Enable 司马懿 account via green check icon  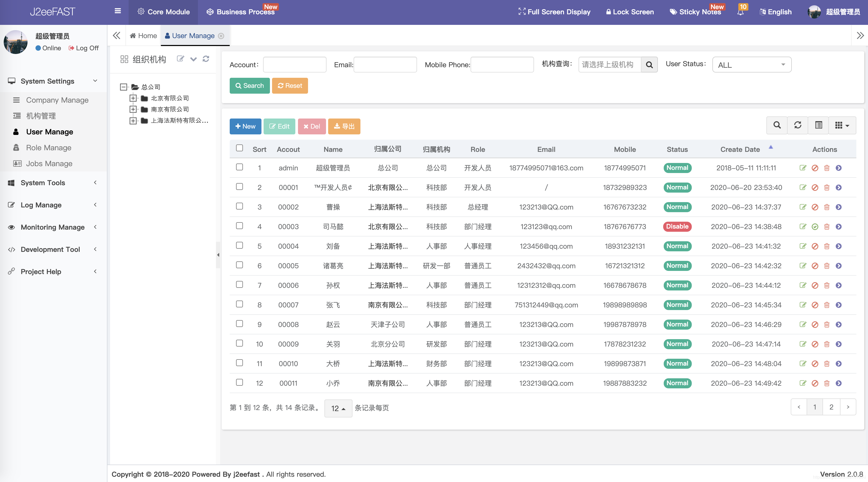pyautogui.click(x=815, y=227)
